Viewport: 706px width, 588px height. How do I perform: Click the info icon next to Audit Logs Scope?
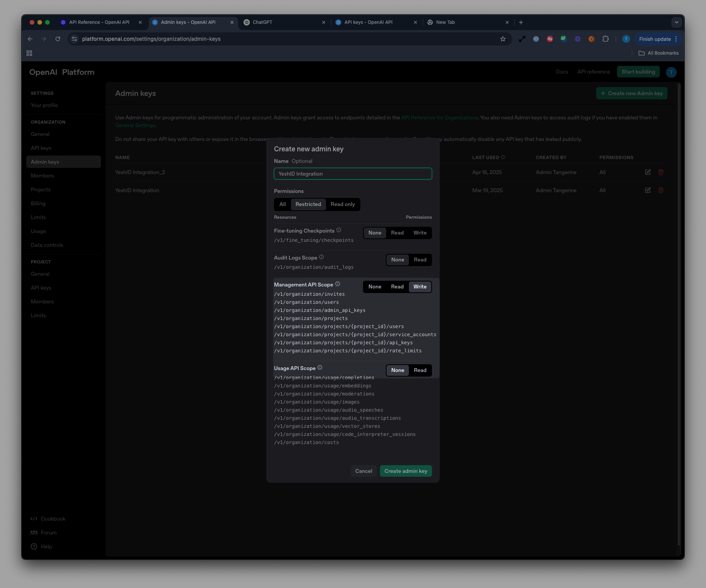[x=321, y=257]
